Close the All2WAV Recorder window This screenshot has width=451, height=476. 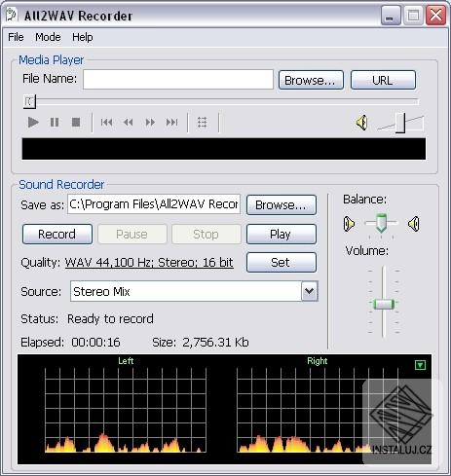tap(435, 16)
